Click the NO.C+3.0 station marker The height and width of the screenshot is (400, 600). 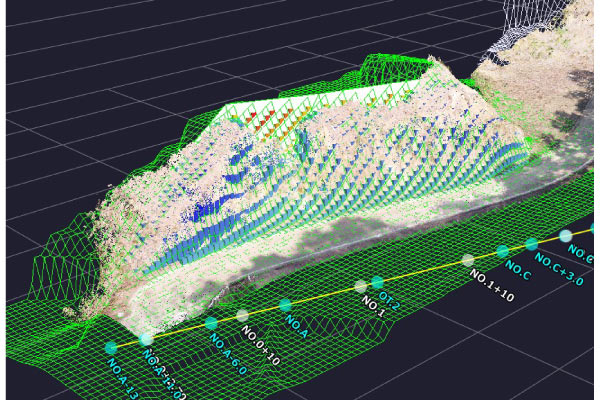pos(531,244)
